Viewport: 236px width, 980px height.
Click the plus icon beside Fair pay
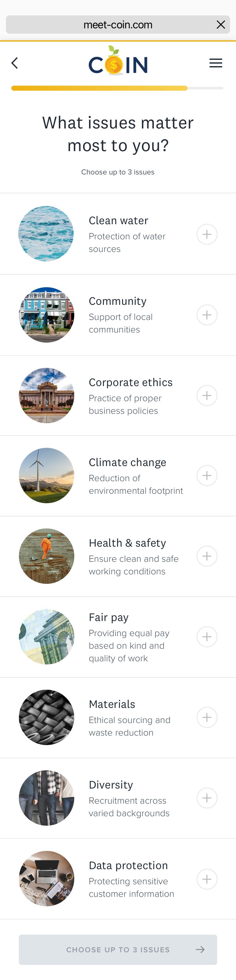pos(207,636)
